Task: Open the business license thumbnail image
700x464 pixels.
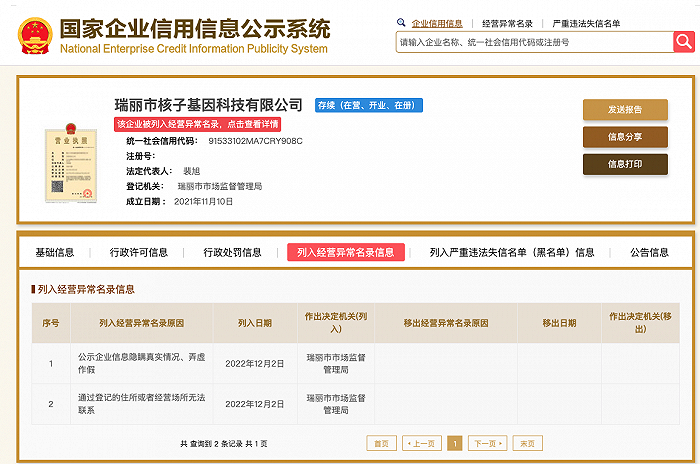Action: click(x=71, y=163)
